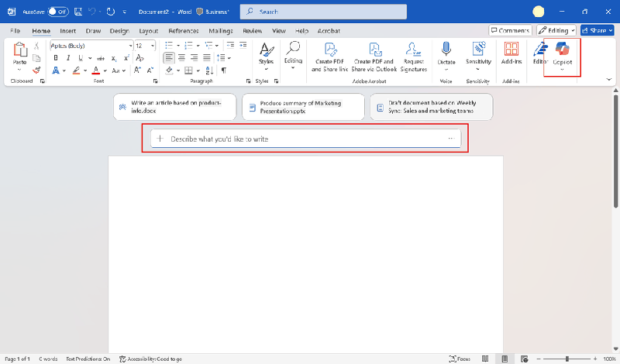Switch to the Design tab
This screenshot has height=364, width=620.
pos(119,31)
